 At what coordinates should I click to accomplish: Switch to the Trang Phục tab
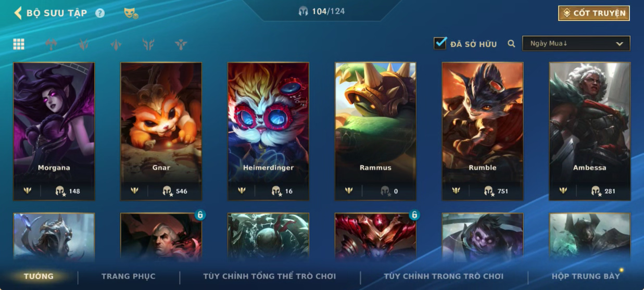pos(129,276)
